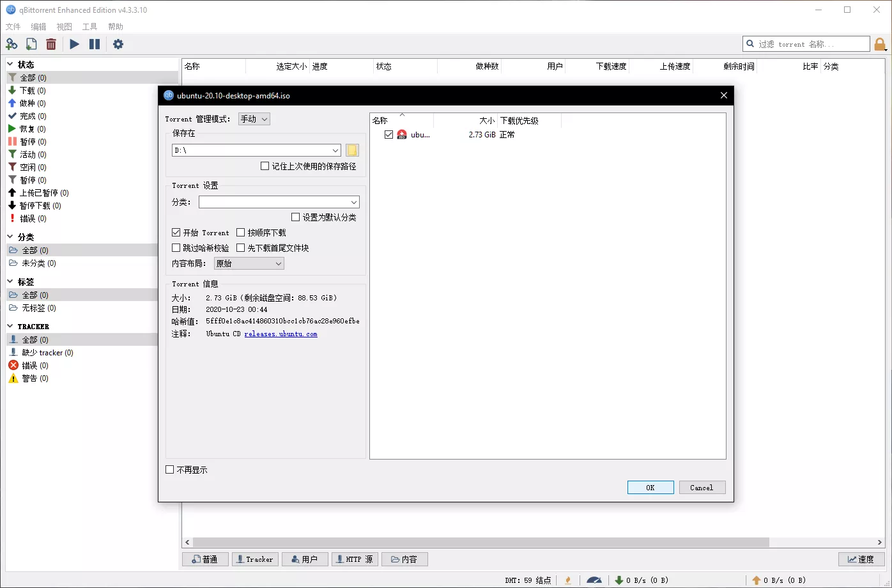Collapse the 状态 sidebar section
This screenshot has height=588, width=892.
tap(10, 65)
